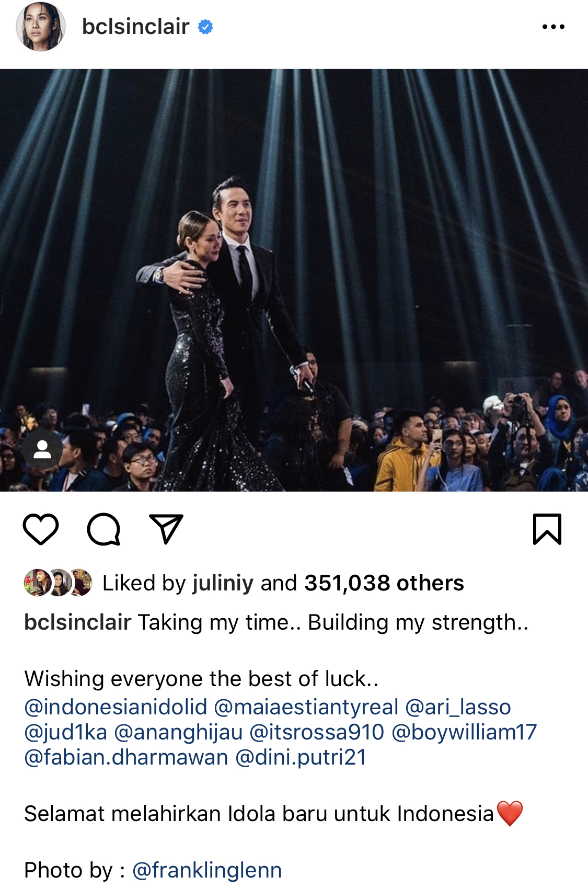View the 351,038 others likes list

click(x=384, y=583)
